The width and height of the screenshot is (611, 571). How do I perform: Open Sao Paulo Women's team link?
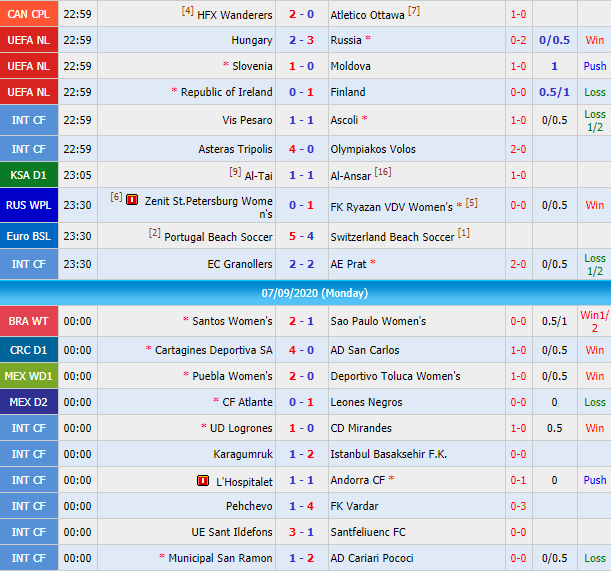click(378, 321)
